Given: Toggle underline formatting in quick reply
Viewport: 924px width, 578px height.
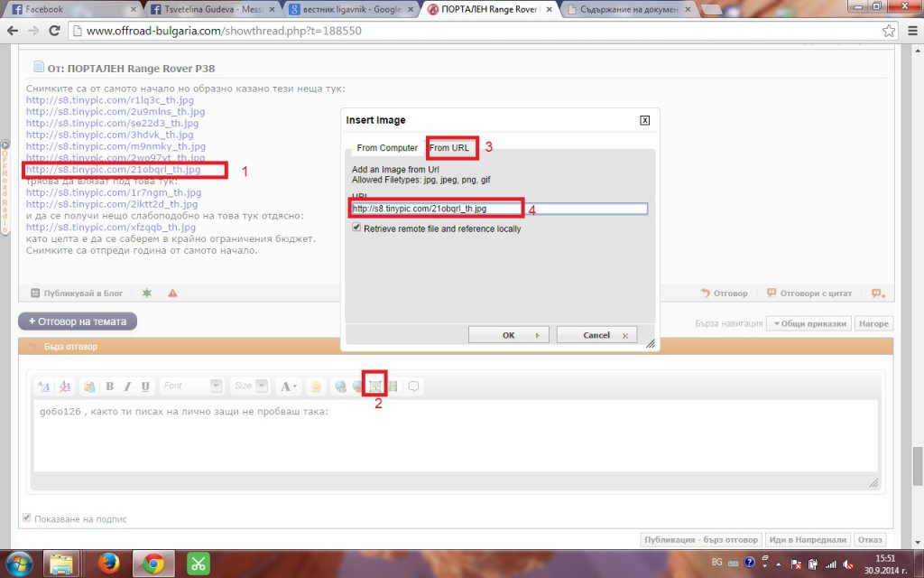Looking at the screenshot, I should pyautogui.click(x=145, y=387).
